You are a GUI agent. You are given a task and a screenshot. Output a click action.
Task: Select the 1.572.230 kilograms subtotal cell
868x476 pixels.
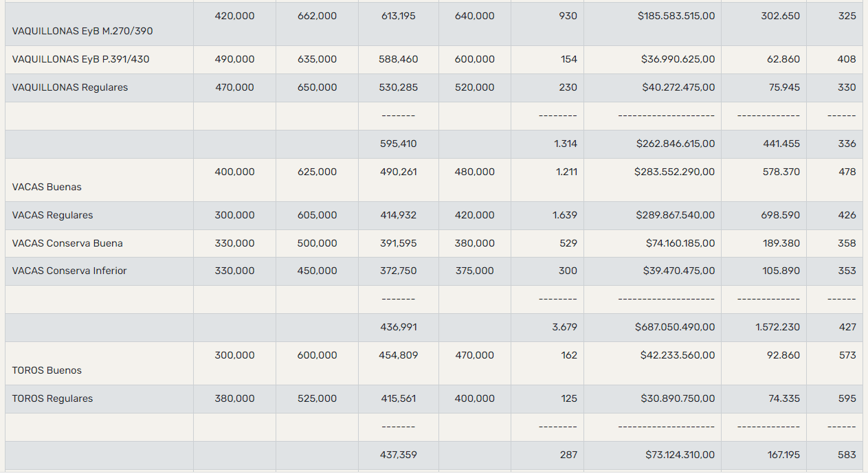click(777, 328)
